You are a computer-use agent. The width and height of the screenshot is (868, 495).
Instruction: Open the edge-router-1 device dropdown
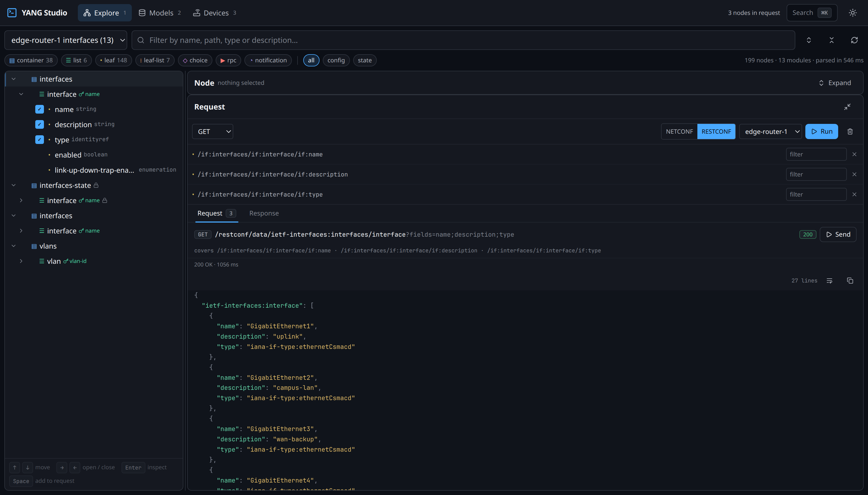770,131
